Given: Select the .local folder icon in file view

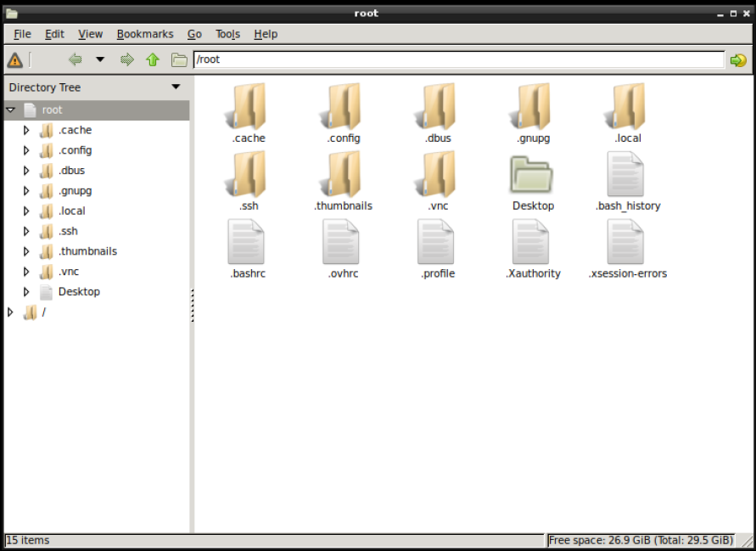Looking at the screenshot, I should pyautogui.click(x=626, y=106).
